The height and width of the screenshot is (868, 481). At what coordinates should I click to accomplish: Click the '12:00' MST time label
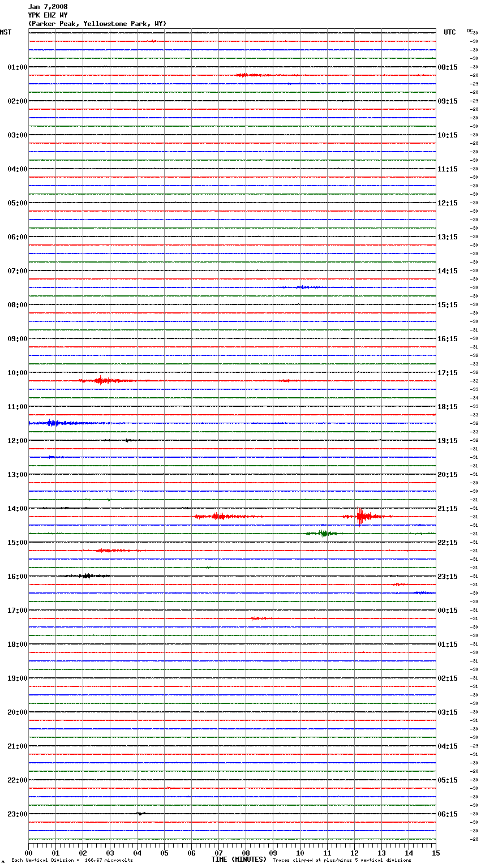point(18,441)
